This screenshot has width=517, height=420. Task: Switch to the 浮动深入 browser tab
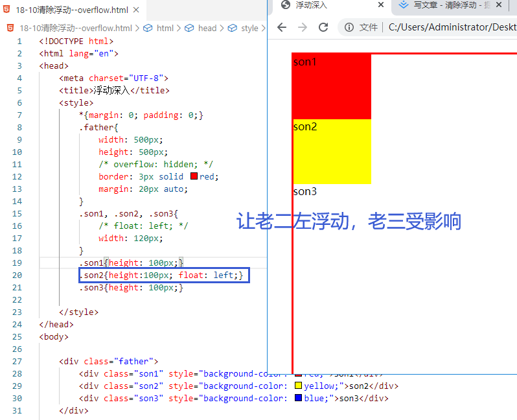[x=331, y=5]
